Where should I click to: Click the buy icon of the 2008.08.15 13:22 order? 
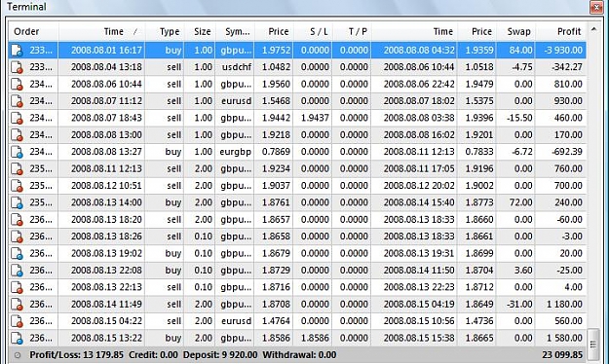tap(17, 338)
